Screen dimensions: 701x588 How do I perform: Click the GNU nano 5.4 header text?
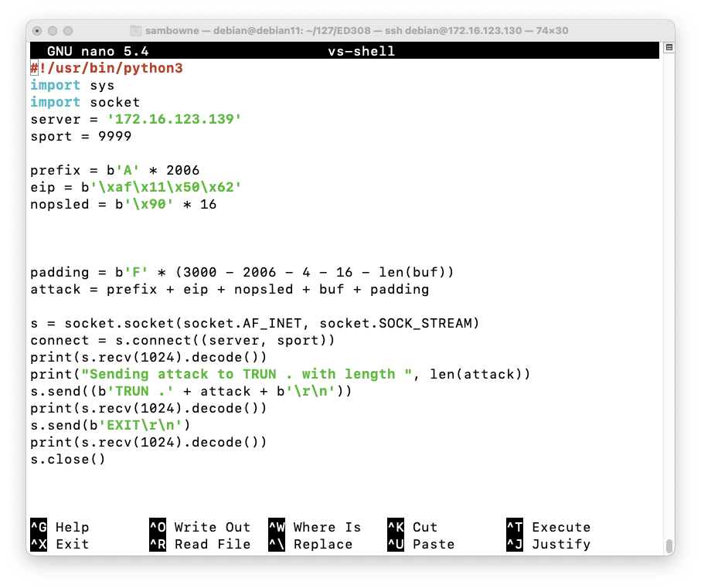click(98, 52)
